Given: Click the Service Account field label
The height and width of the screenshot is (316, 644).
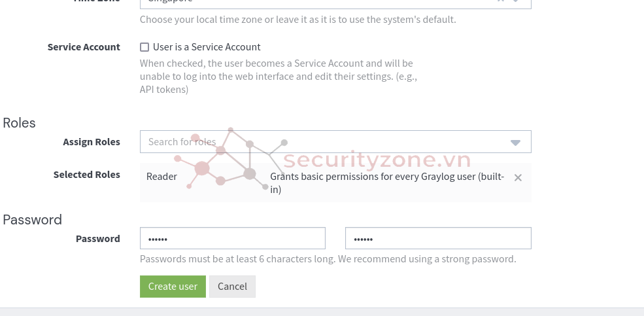Looking at the screenshot, I should 84,47.
